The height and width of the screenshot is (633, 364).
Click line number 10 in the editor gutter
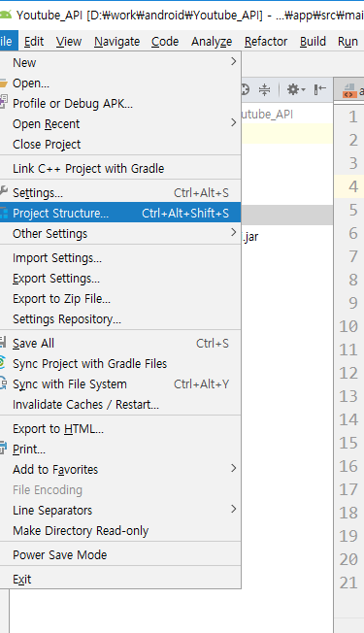pos(348,326)
